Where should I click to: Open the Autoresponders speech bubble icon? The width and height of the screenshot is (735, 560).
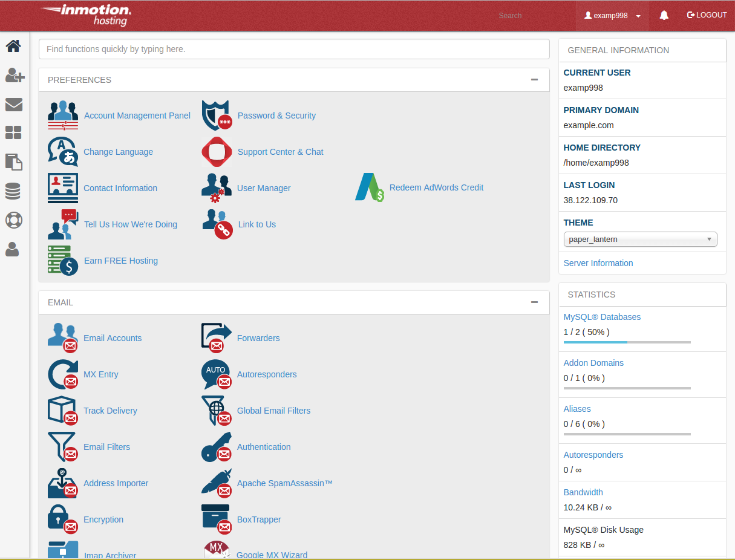click(216, 374)
